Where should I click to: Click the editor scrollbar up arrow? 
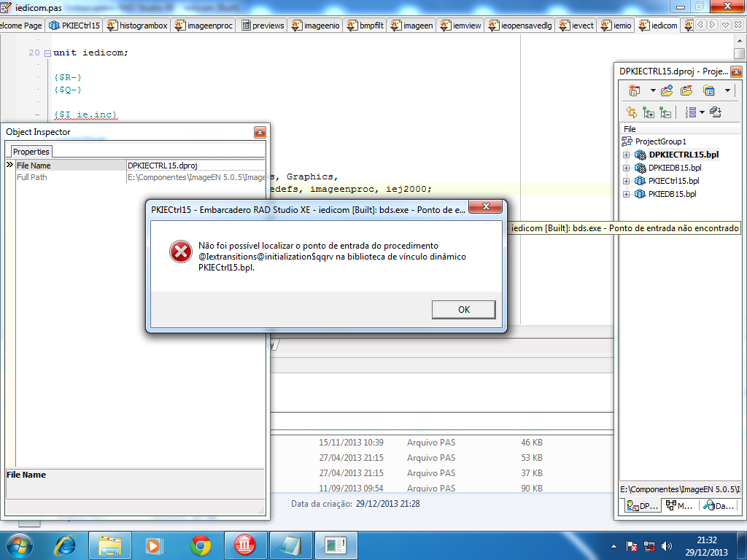[x=739, y=42]
